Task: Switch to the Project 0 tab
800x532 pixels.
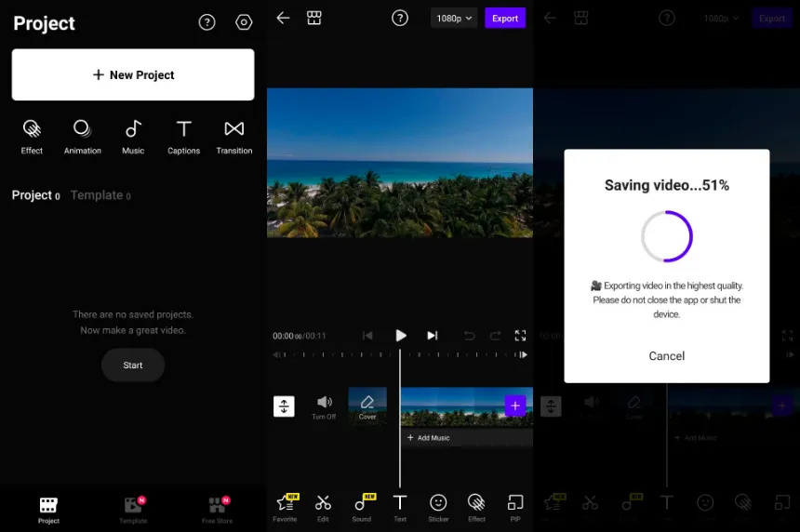Action: click(x=35, y=195)
